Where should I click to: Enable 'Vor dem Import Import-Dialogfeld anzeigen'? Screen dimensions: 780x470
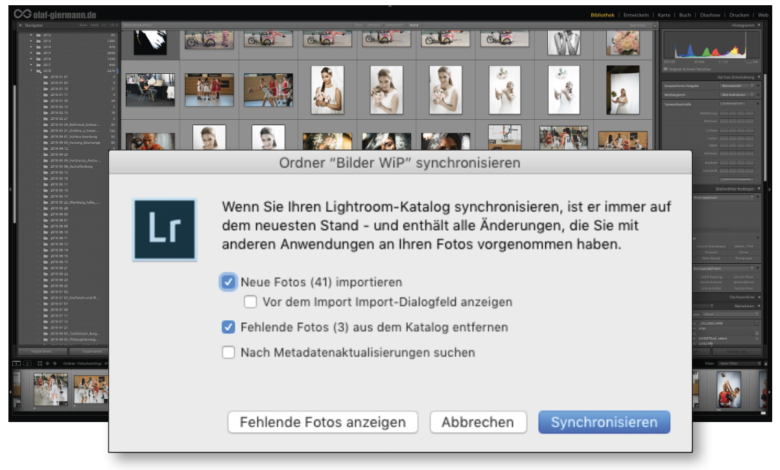pos(250,302)
